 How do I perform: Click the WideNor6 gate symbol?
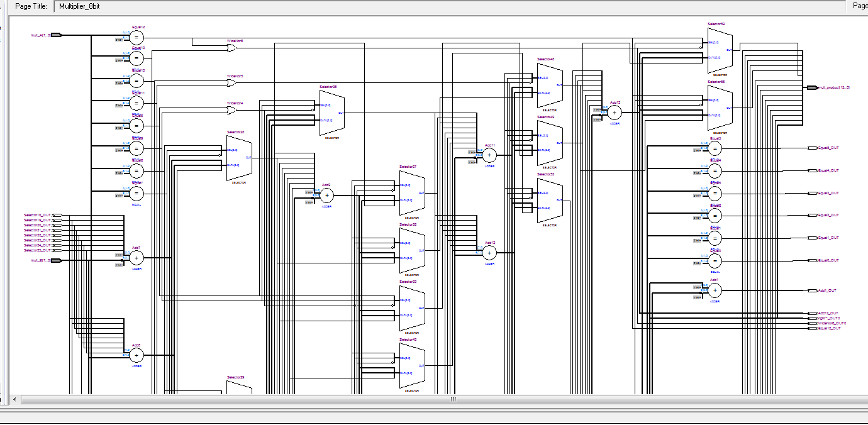click(x=231, y=48)
